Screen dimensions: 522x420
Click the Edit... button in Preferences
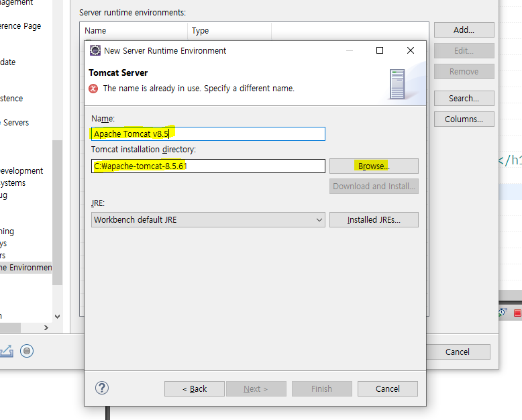coord(464,50)
